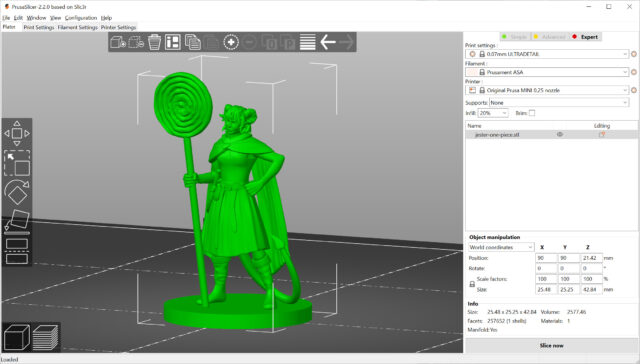
Task: Click the Rotate Z input field
Action: pyautogui.click(x=591, y=269)
